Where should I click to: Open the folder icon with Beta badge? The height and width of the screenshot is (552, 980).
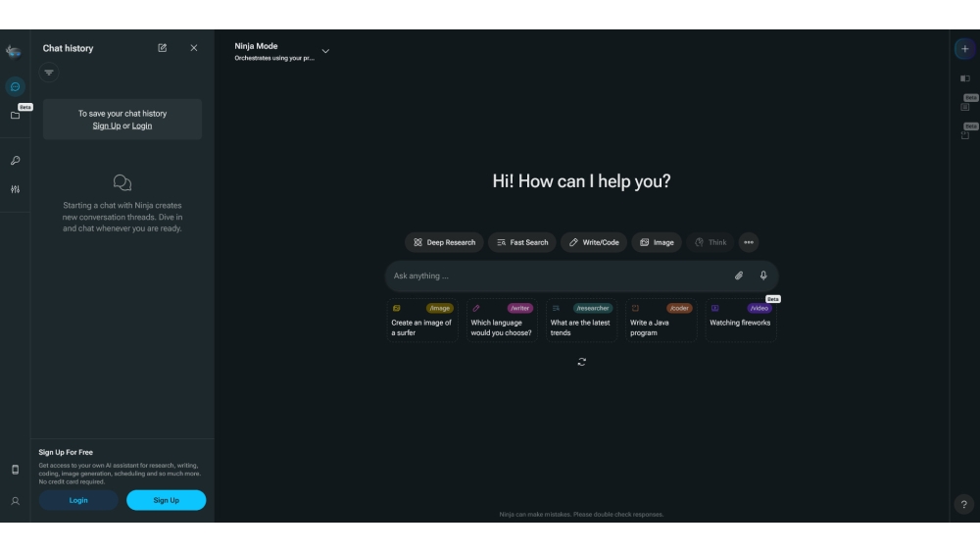[x=15, y=115]
